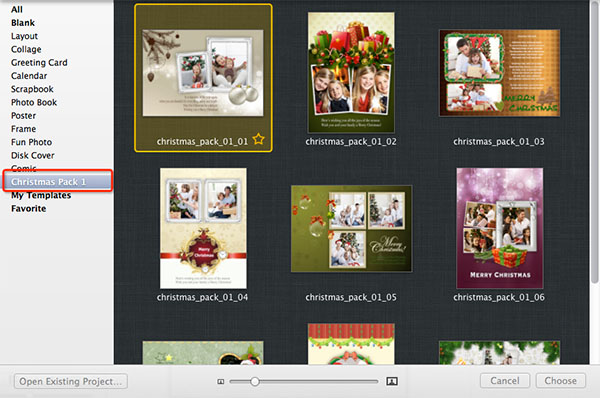600x398 pixels.
Task: Select the christmas_pack_01_02 template thumbnail
Action: click(351, 72)
